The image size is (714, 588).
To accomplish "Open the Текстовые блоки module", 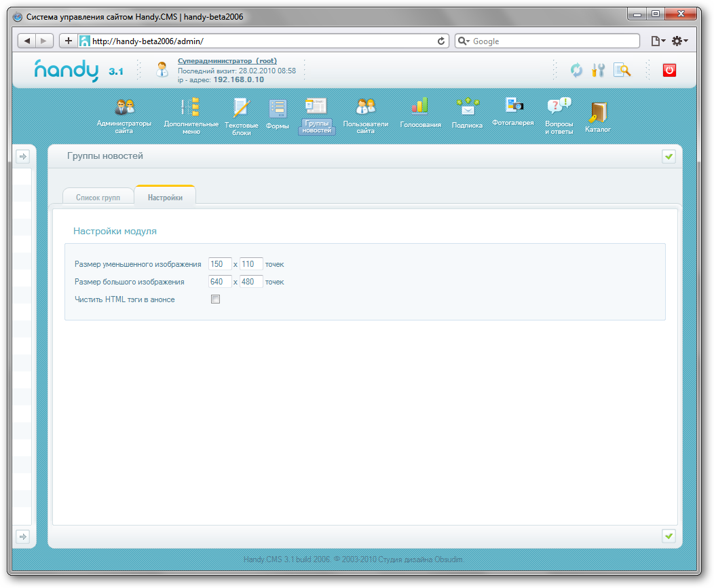I will [x=241, y=115].
